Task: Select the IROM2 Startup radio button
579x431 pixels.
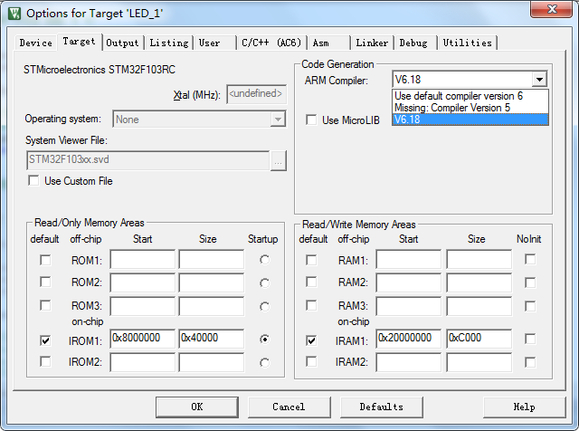Action: point(264,363)
